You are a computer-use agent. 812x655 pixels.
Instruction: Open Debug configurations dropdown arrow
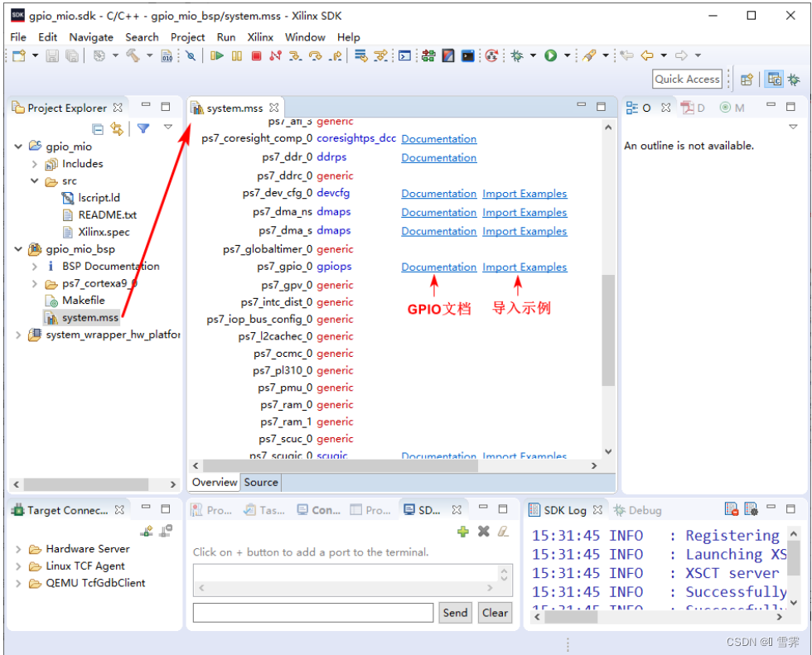[x=533, y=55]
